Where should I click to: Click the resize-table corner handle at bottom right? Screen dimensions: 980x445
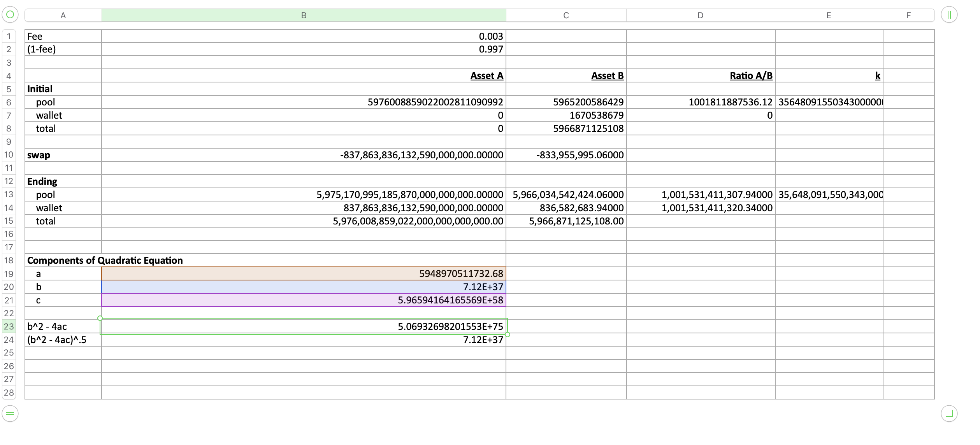click(x=949, y=413)
